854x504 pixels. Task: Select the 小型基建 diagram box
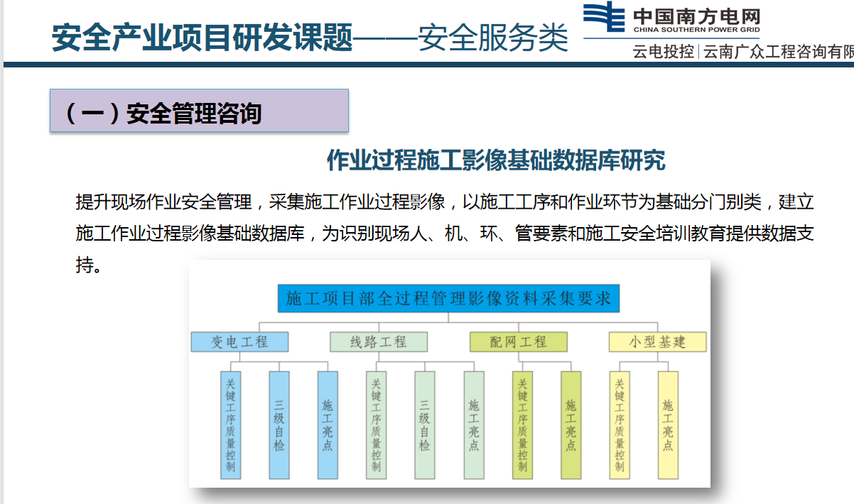click(x=657, y=342)
